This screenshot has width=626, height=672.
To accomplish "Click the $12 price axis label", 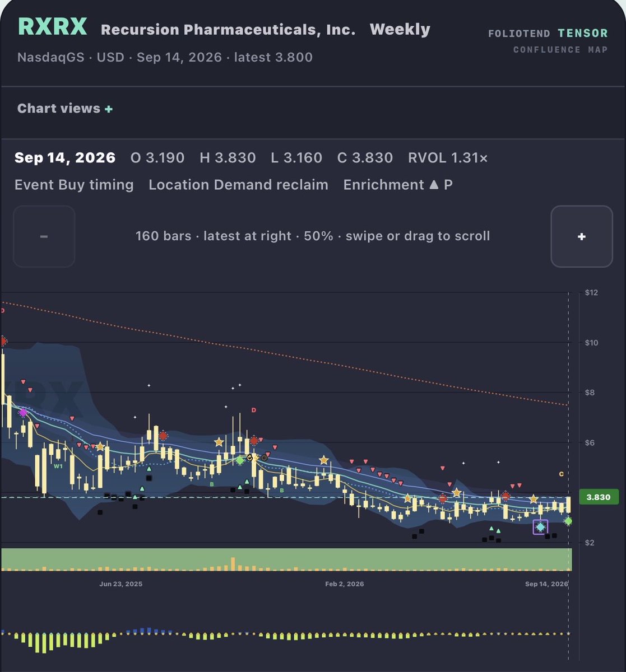I will (591, 292).
